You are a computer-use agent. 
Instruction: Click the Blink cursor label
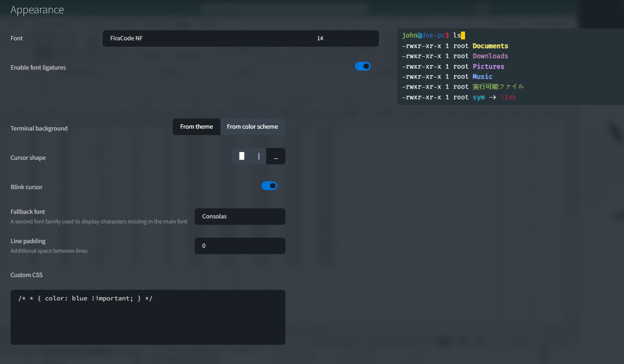[x=26, y=187]
